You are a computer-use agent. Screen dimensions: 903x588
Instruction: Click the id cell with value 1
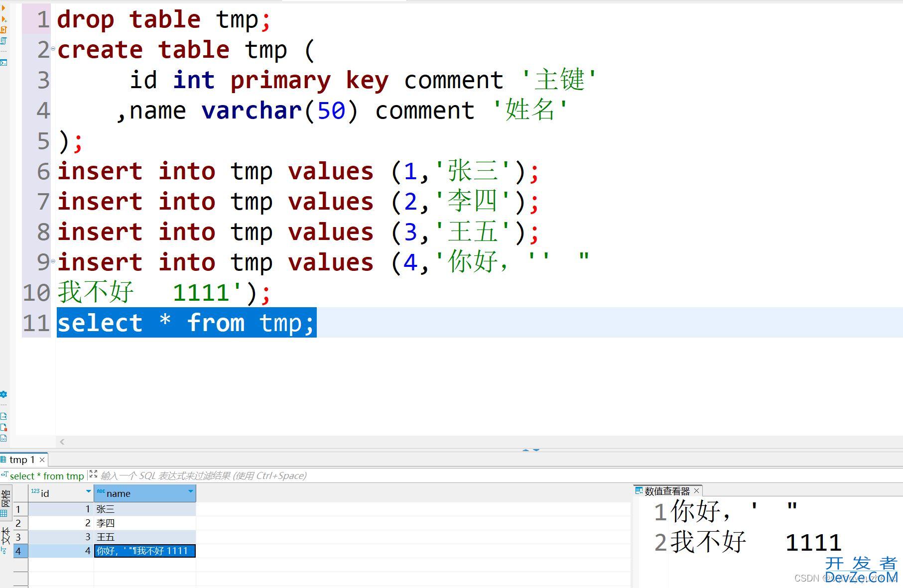point(61,509)
